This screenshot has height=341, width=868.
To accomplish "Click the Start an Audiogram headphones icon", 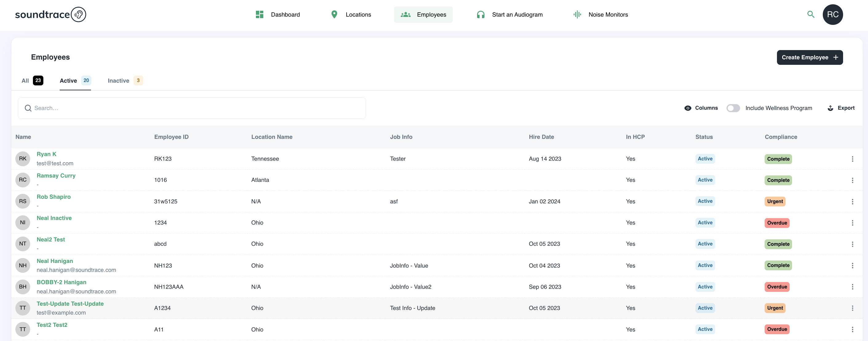I will click(x=480, y=14).
